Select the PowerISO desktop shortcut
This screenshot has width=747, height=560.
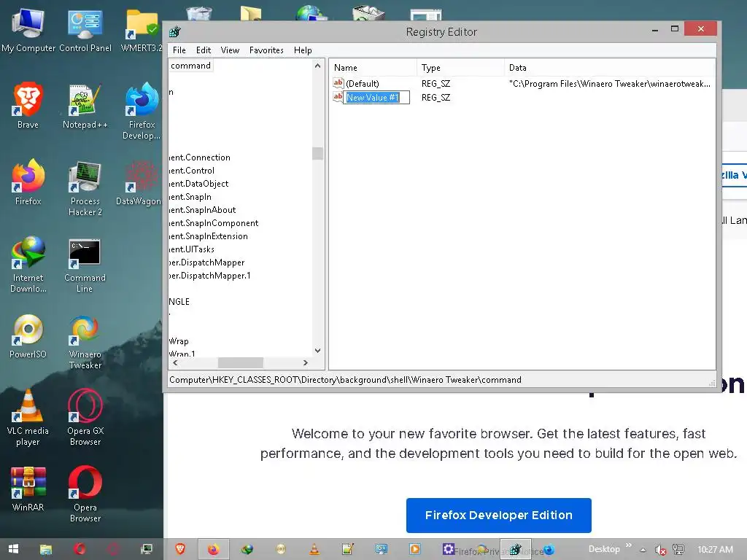point(28,335)
